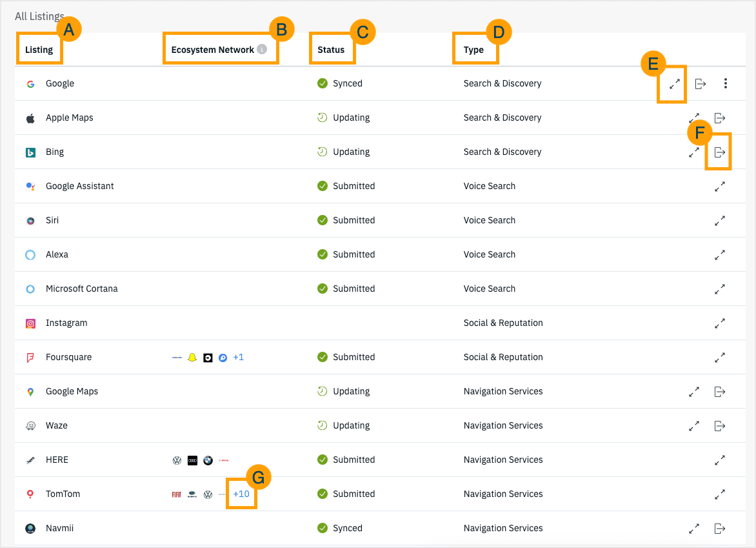Click the expand arrows icon in Waze row
Screen dimensions: 756x548
click(x=694, y=426)
